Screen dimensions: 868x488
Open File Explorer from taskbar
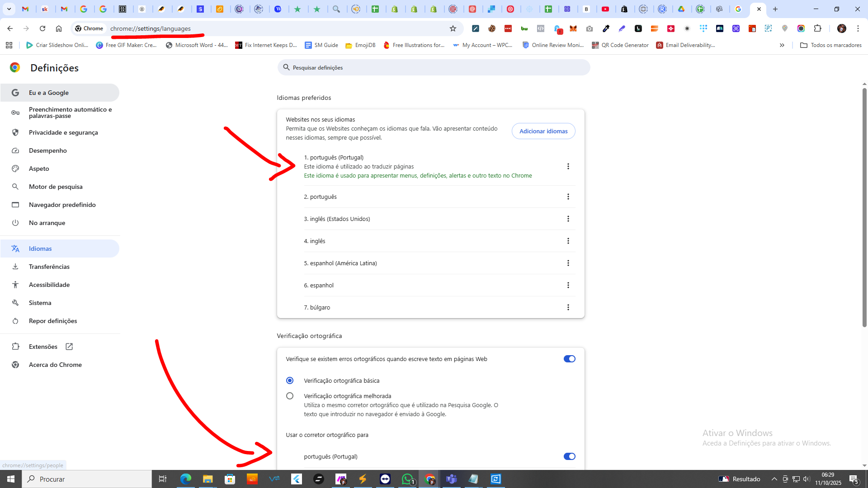click(208, 479)
